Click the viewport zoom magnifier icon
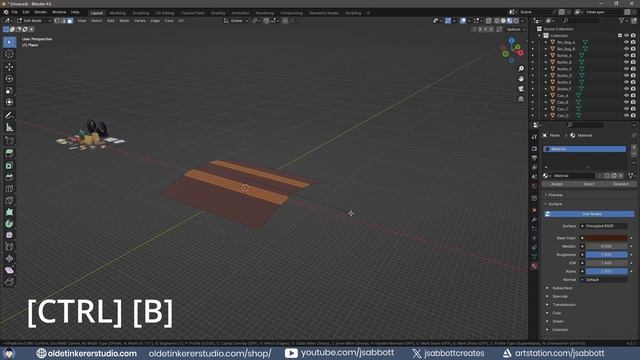The height and width of the screenshot is (360, 640). 521,69
